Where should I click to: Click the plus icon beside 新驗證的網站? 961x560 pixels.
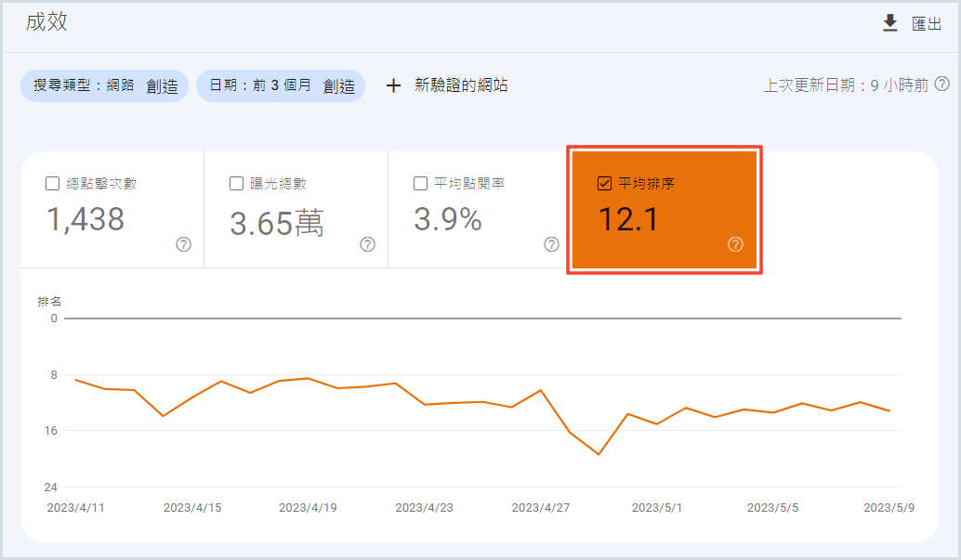click(393, 85)
